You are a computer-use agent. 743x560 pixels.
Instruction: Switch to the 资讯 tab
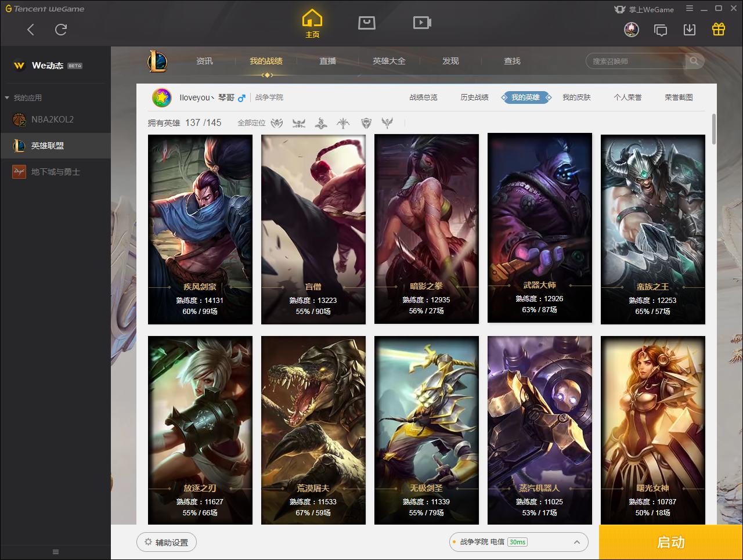click(x=204, y=61)
